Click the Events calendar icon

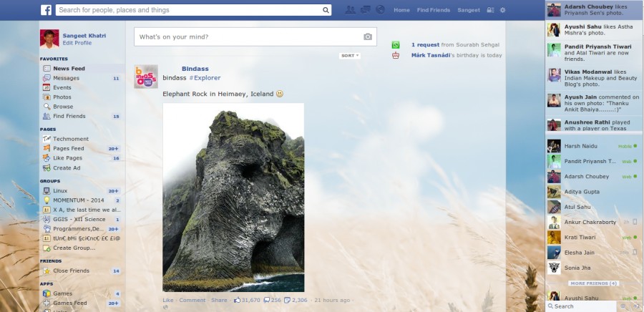click(47, 87)
